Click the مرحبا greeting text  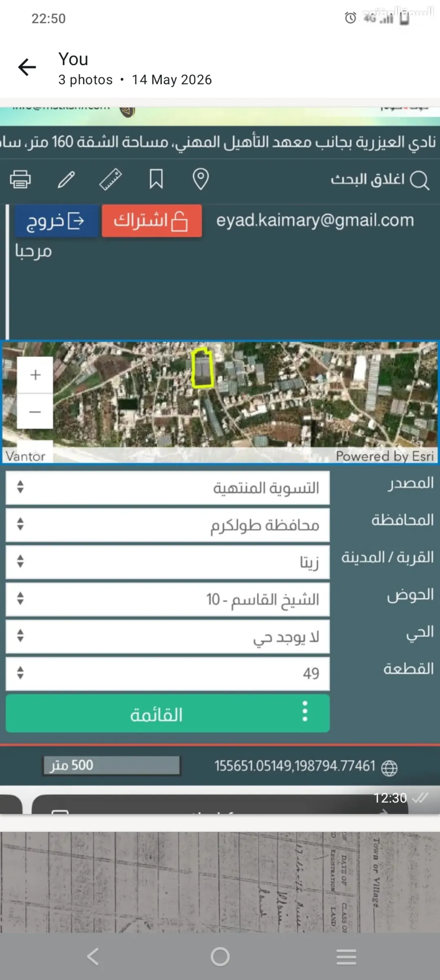pos(33,251)
